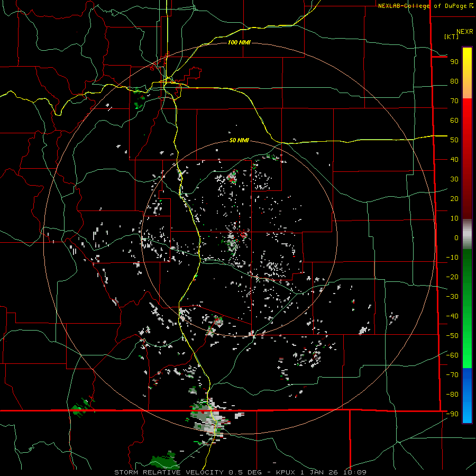Click the 70 value on the velocity scale
The height and width of the screenshot is (476, 476).
pos(454,101)
